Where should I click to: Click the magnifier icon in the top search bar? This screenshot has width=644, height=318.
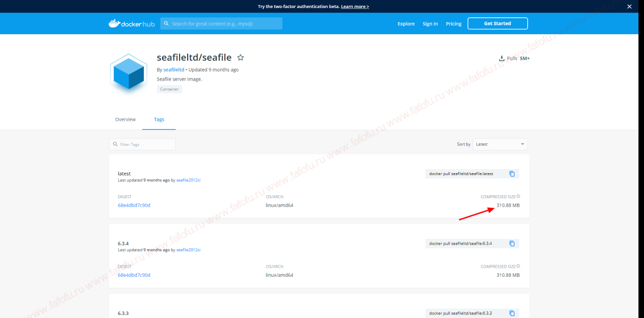pyautogui.click(x=166, y=24)
